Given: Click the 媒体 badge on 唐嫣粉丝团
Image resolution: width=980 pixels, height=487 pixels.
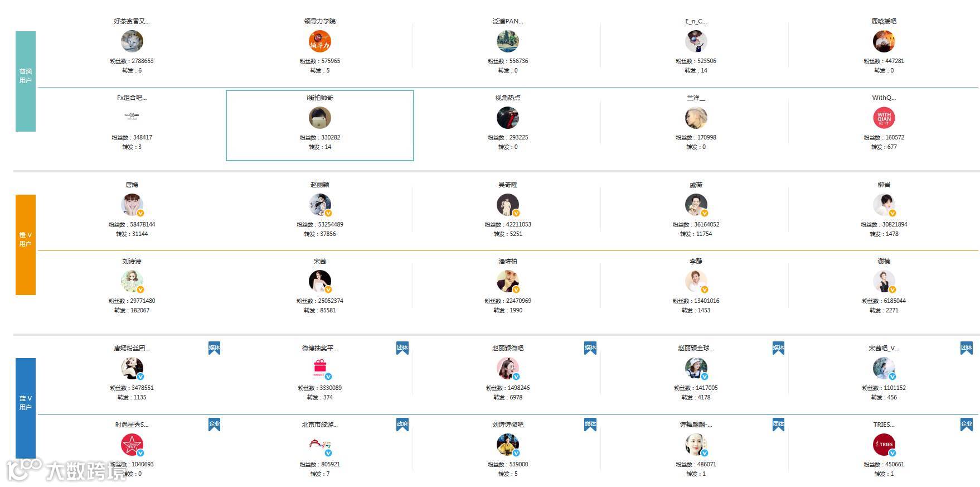Looking at the screenshot, I should coord(214,348).
